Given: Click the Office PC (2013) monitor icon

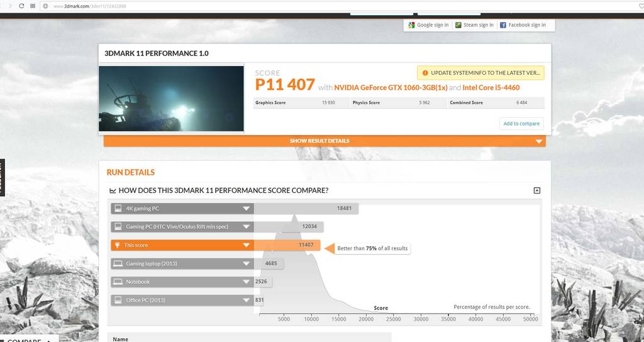Looking at the screenshot, I should tap(118, 300).
